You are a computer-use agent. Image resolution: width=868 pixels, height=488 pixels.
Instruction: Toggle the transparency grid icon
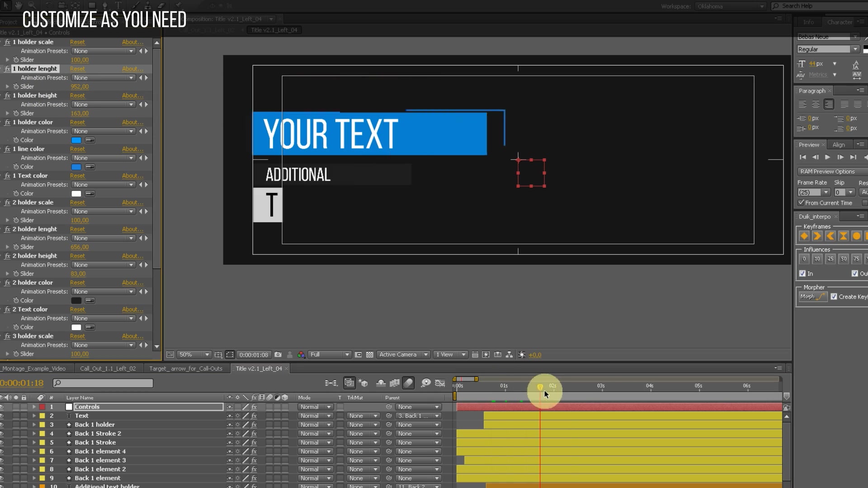coord(370,355)
